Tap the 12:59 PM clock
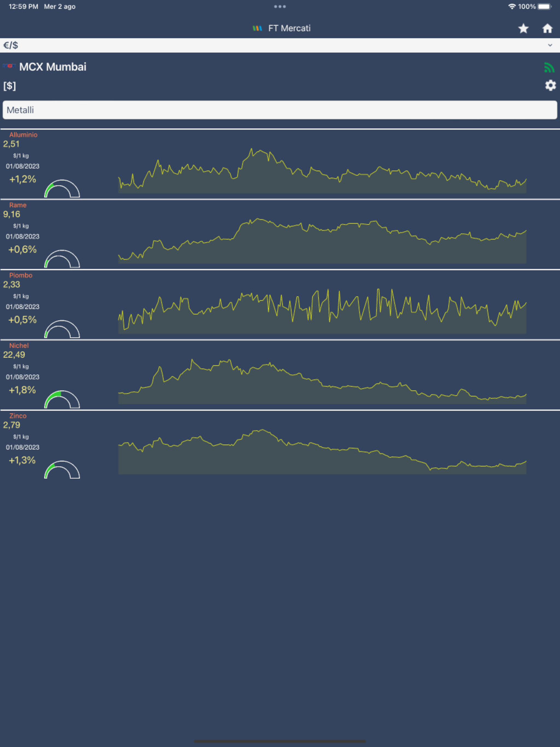Viewport: 560px width, 747px height. 23,6
